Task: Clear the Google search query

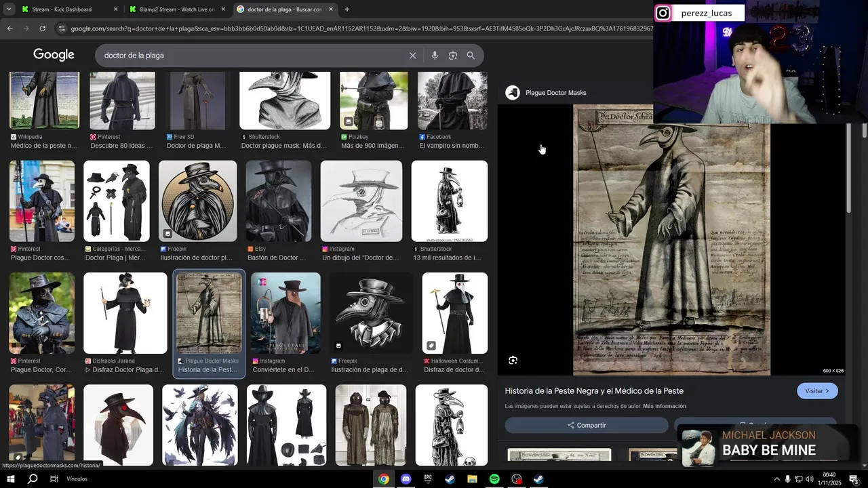Action: point(412,56)
